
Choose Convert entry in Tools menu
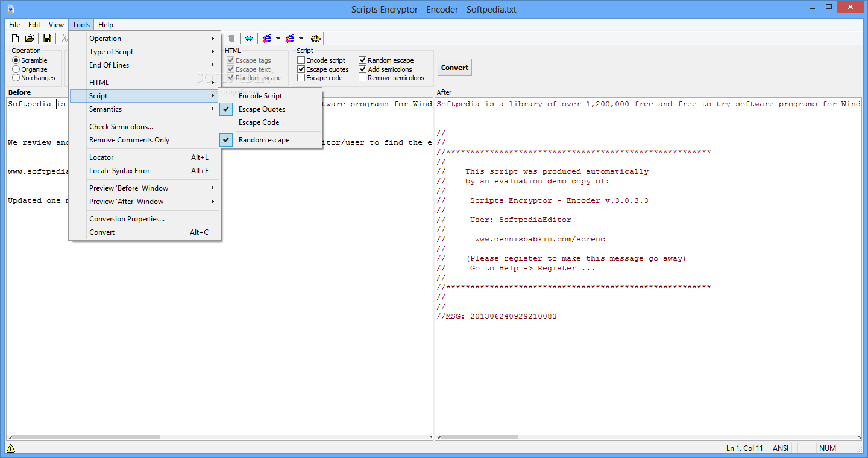[x=145, y=232]
